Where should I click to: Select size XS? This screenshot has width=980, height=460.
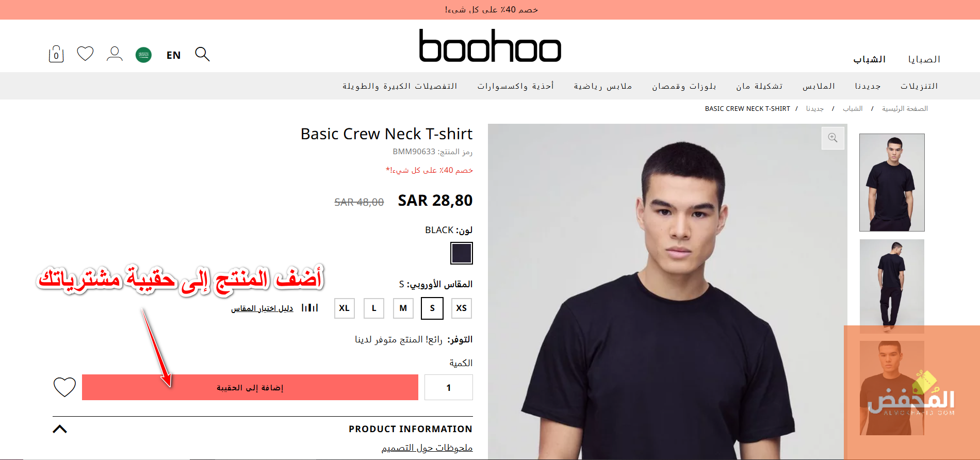461,308
